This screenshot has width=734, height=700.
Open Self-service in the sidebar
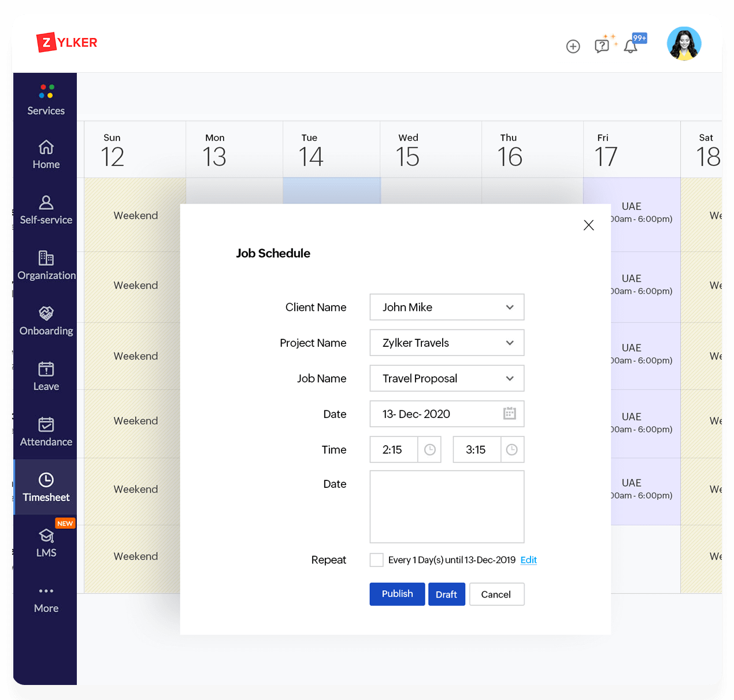pyautogui.click(x=46, y=210)
